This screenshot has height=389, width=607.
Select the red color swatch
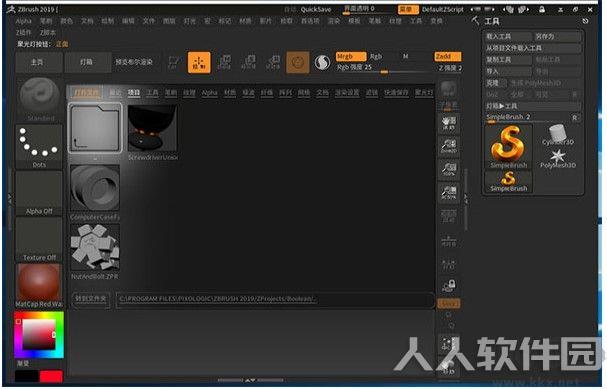point(51,376)
